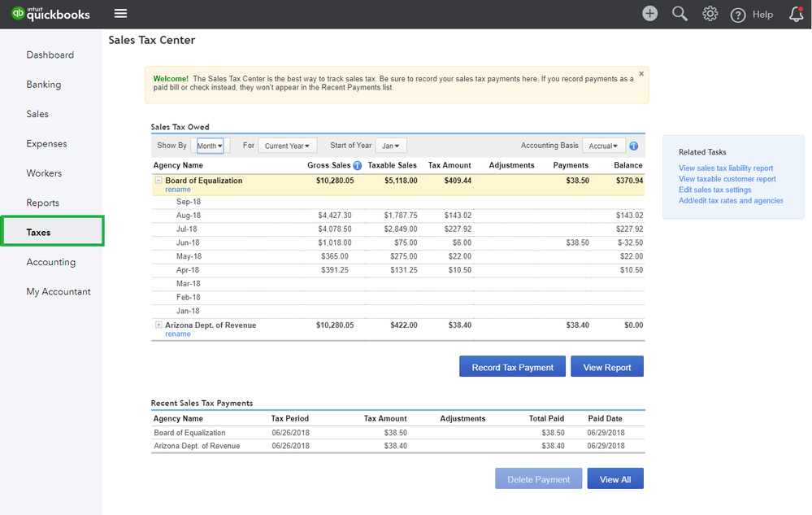Open the notifications bell

797,14
